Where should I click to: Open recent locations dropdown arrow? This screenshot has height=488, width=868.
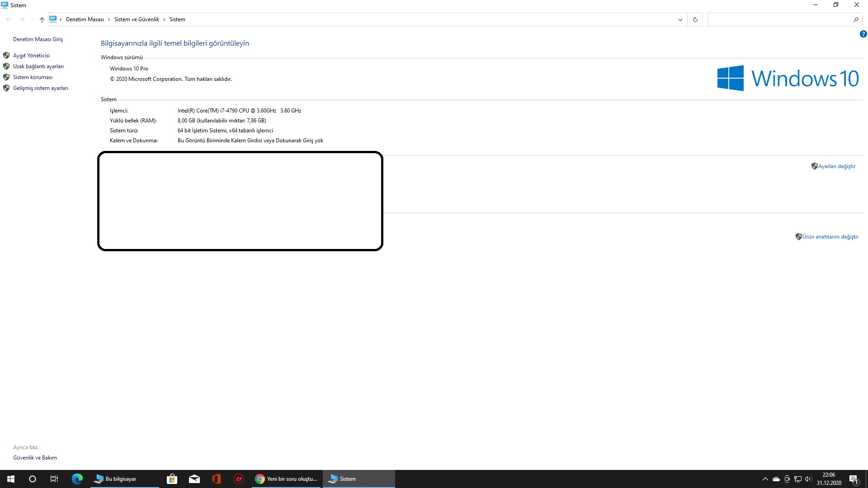click(x=32, y=19)
